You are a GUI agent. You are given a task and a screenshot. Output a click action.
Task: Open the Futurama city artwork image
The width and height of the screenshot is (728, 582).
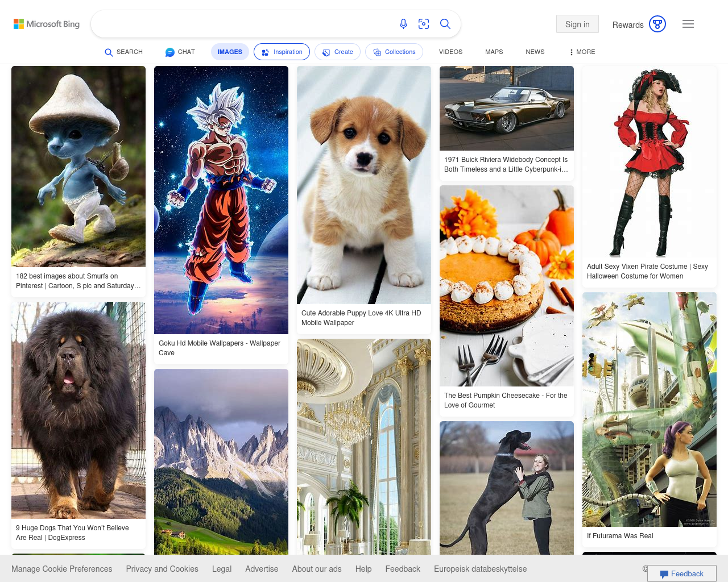click(650, 409)
